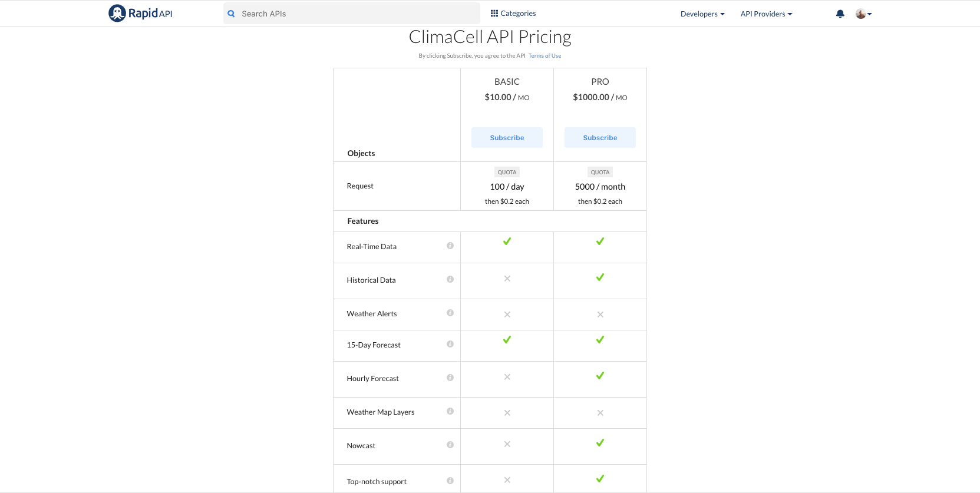This screenshot has height=493, width=980.
Task: Click info icon next to Historical Data
Action: [450, 279]
